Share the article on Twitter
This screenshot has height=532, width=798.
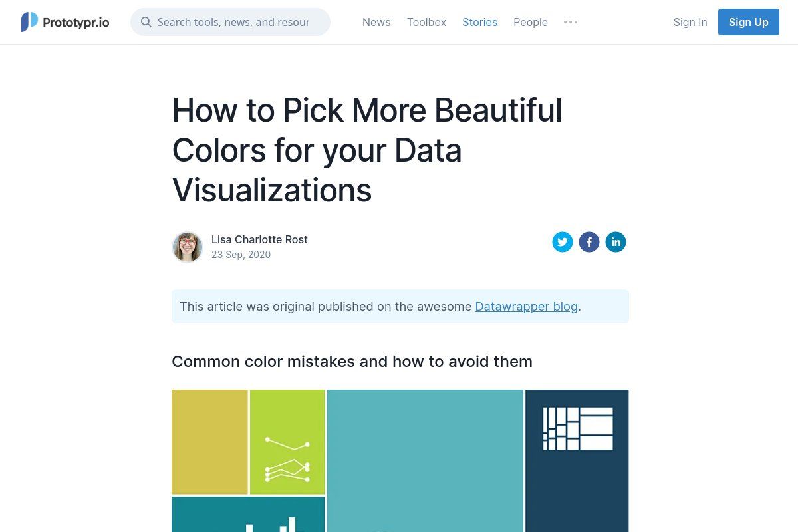coord(563,242)
